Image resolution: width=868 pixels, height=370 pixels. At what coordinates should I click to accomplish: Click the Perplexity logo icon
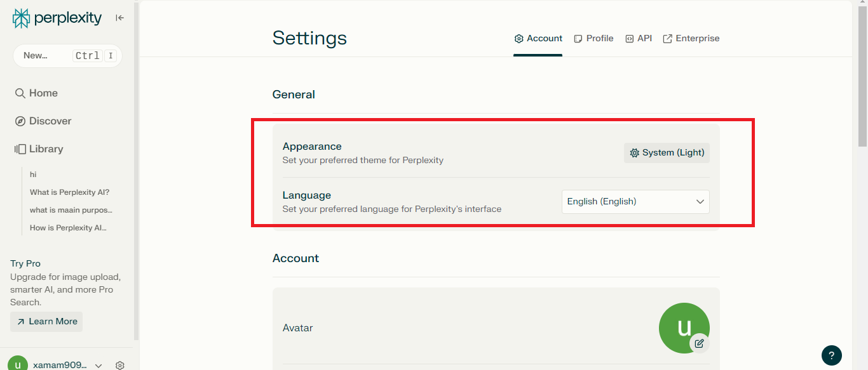coord(20,18)
